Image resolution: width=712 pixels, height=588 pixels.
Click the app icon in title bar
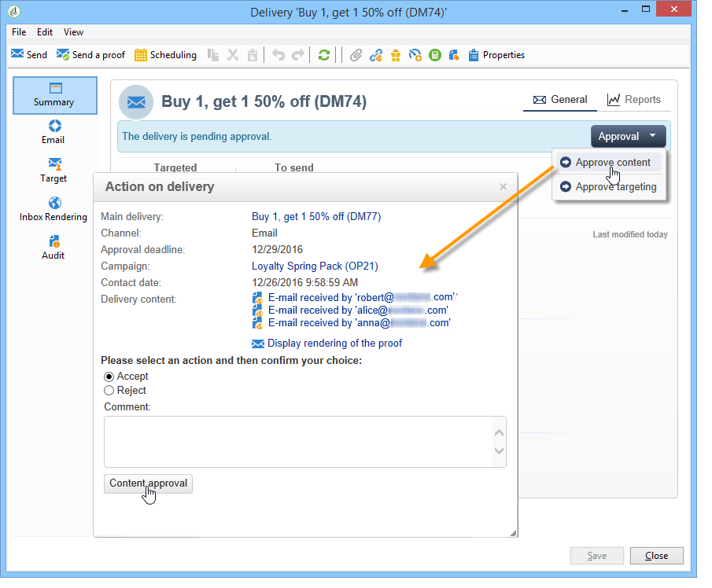[14, 12]
